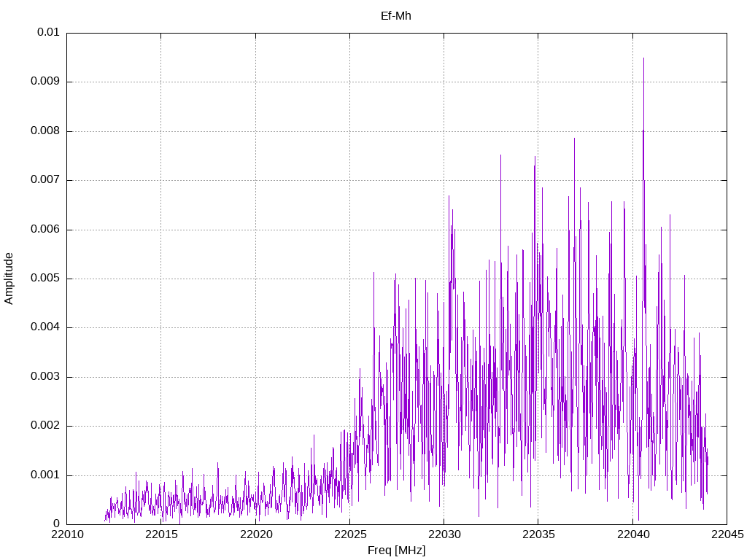Click y-axis tick value 0.001
The image size is (747, 560).
point(45,475)
